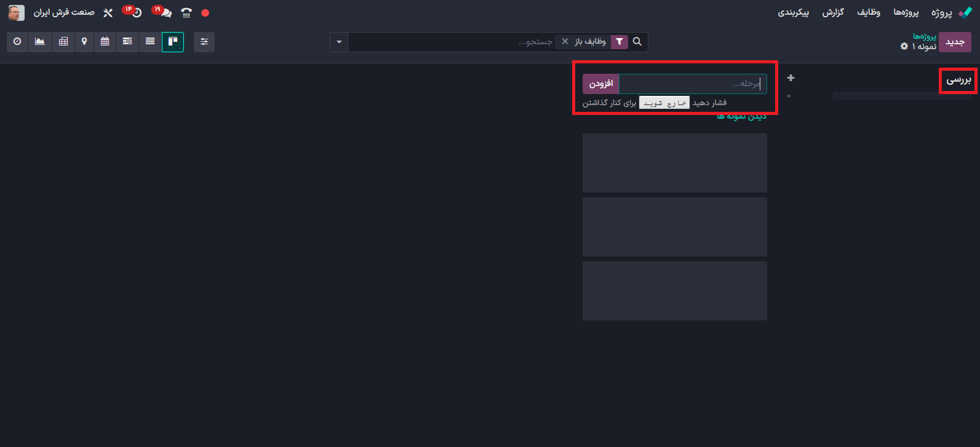The width and height of the screenshot is (980, 447).
Task: Open the 'پیکربندی' menu
Action: tap(793, 12)
